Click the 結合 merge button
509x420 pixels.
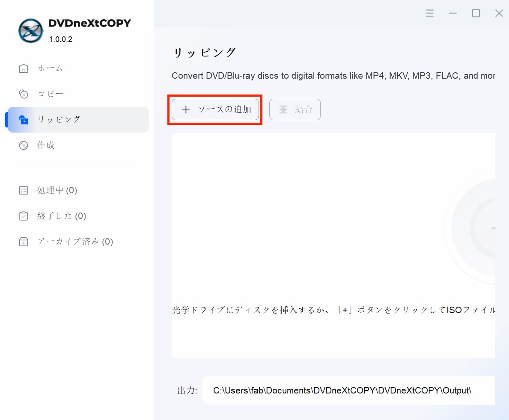coord(295,109)
